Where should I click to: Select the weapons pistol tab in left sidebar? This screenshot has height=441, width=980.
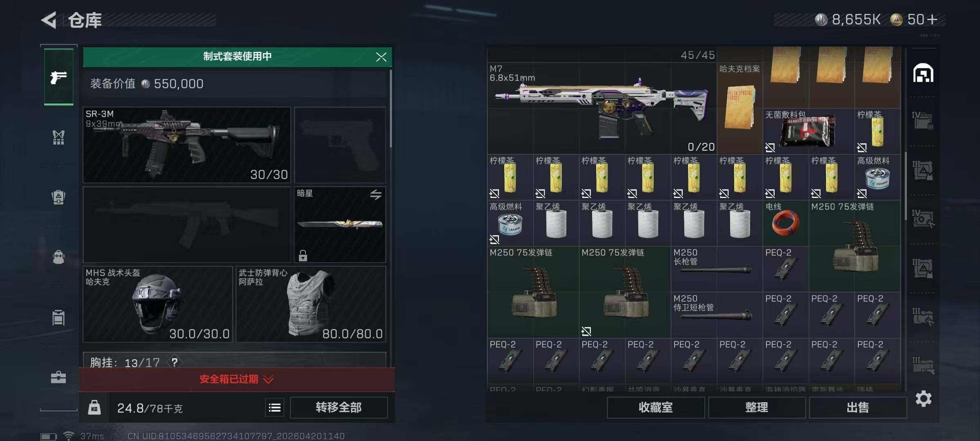(x=59, y=77)
